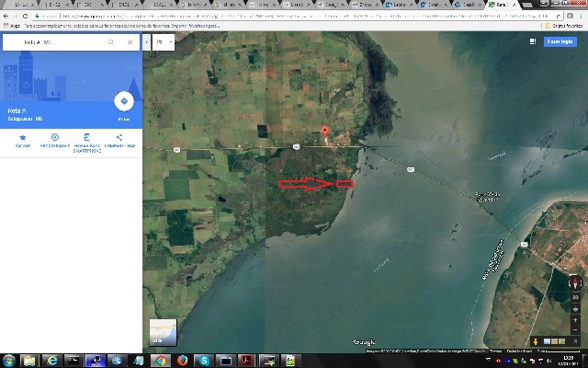Click the extension icon beside the address bar
This screenshot has height=368, width=588.
point(570,17)
